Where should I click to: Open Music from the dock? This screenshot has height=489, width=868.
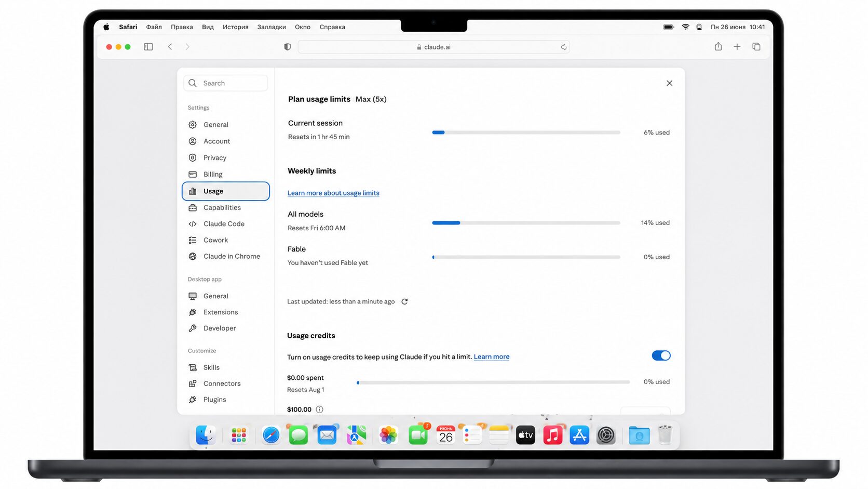[553, 435]
